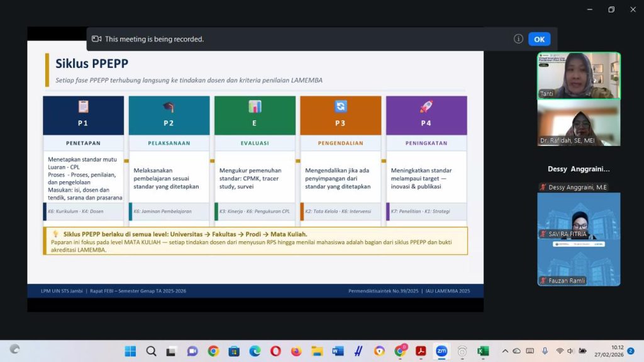Open Google Chrome from the taskbar
The width and height of the screenshot is (644, 362).
click(x=213, y=351)
